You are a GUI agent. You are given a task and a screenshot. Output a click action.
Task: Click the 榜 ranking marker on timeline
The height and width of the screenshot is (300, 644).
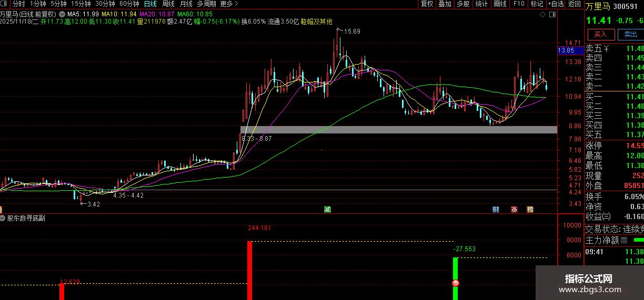(530, 209)
